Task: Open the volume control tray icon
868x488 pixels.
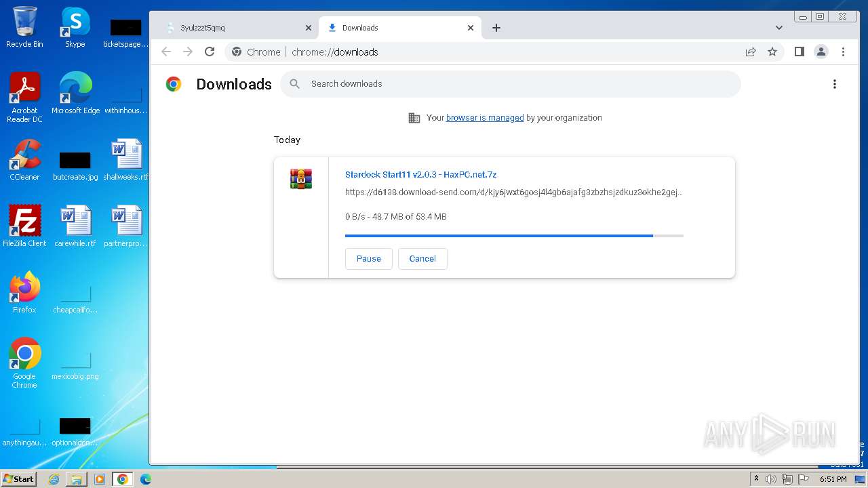Action: click(771, 479)
